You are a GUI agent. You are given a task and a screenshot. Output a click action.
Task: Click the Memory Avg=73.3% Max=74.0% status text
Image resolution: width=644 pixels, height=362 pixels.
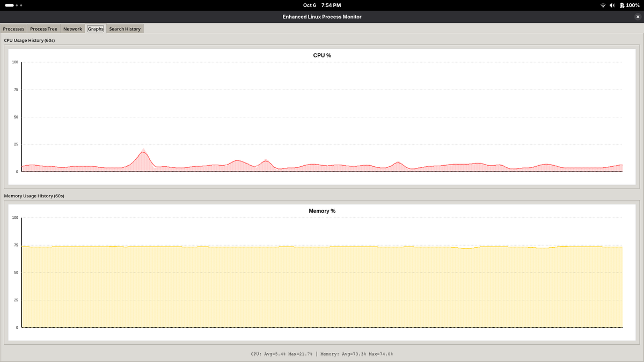tap(357, 354)
